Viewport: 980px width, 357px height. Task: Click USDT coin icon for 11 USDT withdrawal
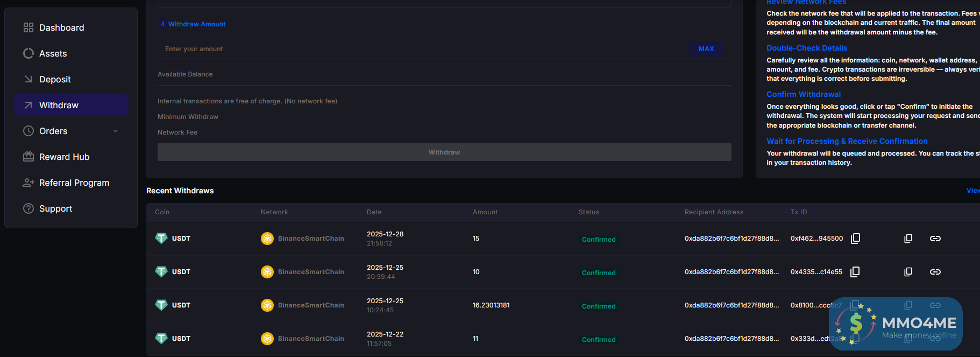161,338
